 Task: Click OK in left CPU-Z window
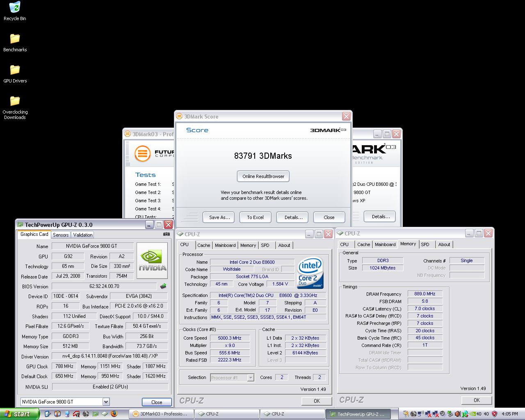[317, 401]
